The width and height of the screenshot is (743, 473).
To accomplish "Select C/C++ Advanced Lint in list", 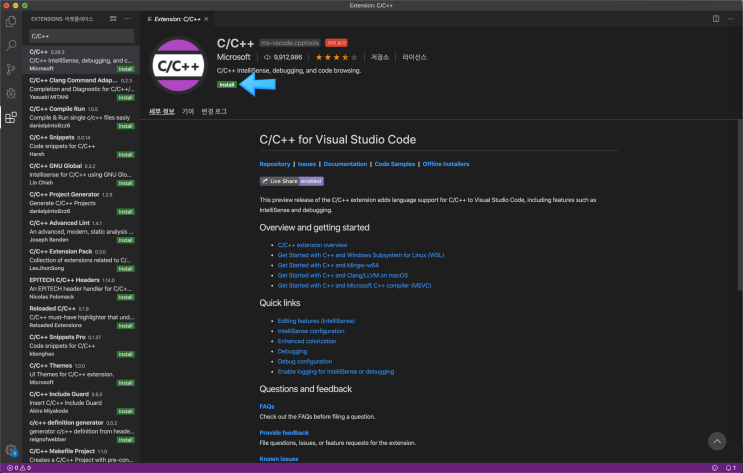I will (x=81, y=231).
